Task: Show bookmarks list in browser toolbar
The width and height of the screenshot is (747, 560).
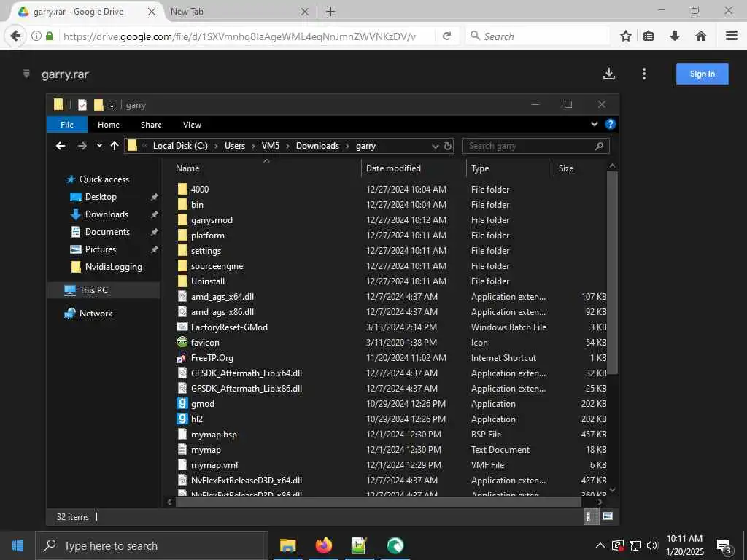Action: (649, 36)
